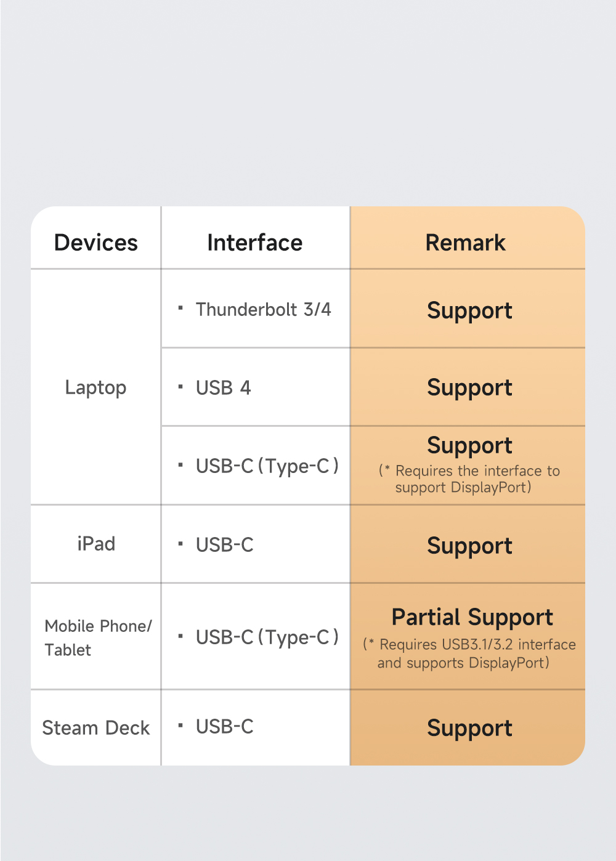Image resolution: width=616 pixels, height=861 pixels.
Task: Click the iPad device cell
Action: coord(96,544)
